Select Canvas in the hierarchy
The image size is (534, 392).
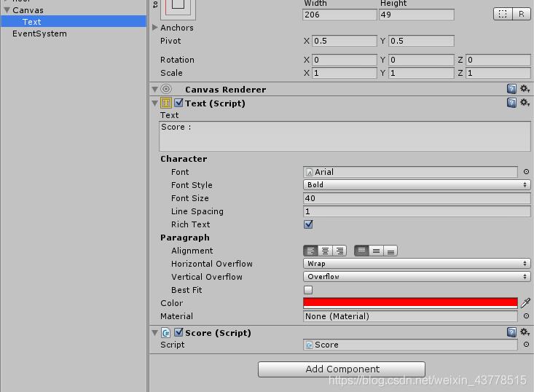coord(28,10)
